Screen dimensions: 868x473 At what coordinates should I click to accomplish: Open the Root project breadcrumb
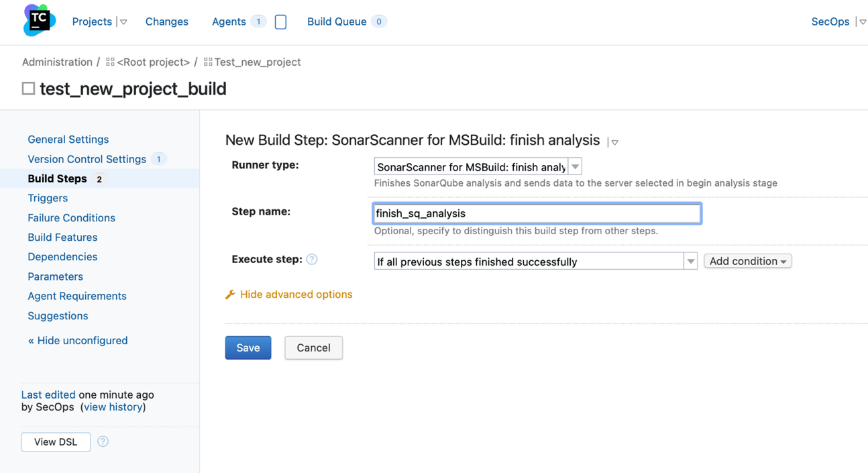pyautogui.click(x=153, y=62)
